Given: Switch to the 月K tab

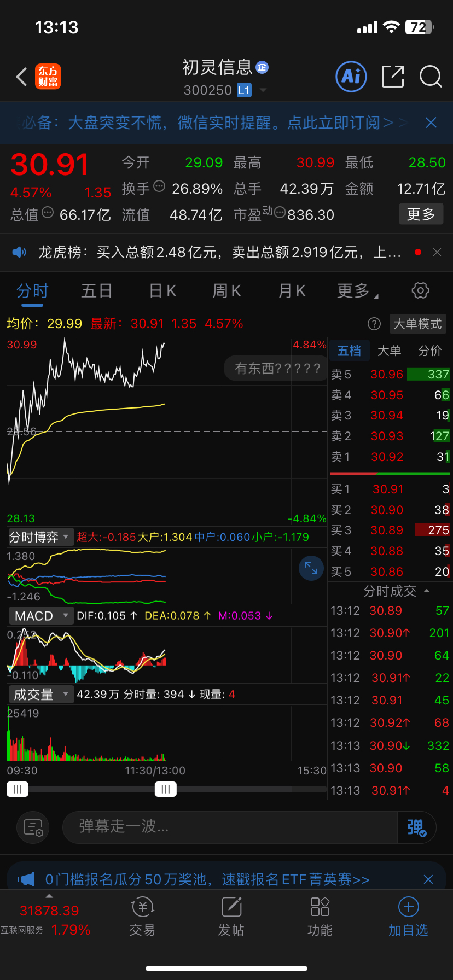Looking at the screenshot, I should (292, 290).
